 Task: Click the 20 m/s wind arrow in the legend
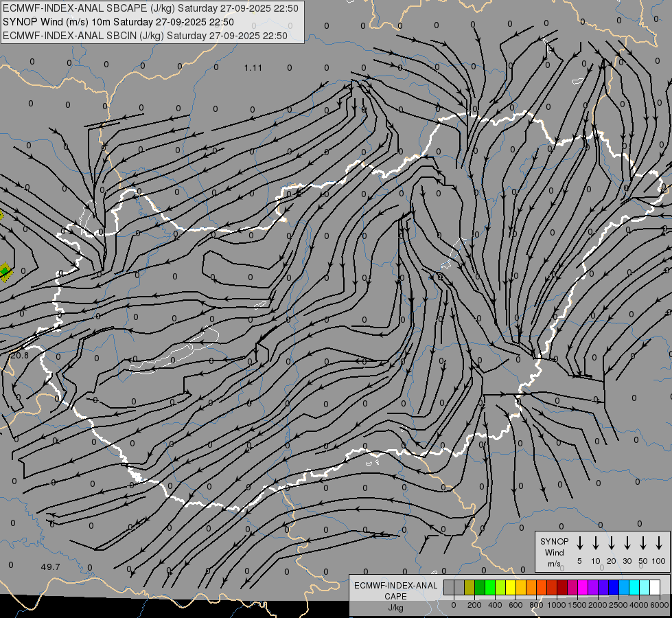tap(611, 542)
